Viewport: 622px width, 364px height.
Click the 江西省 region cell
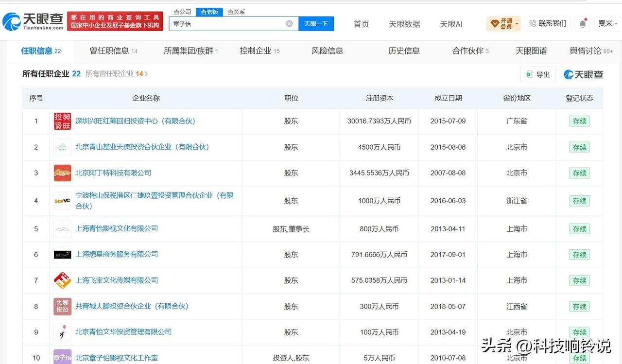click(x=517, y=307)
